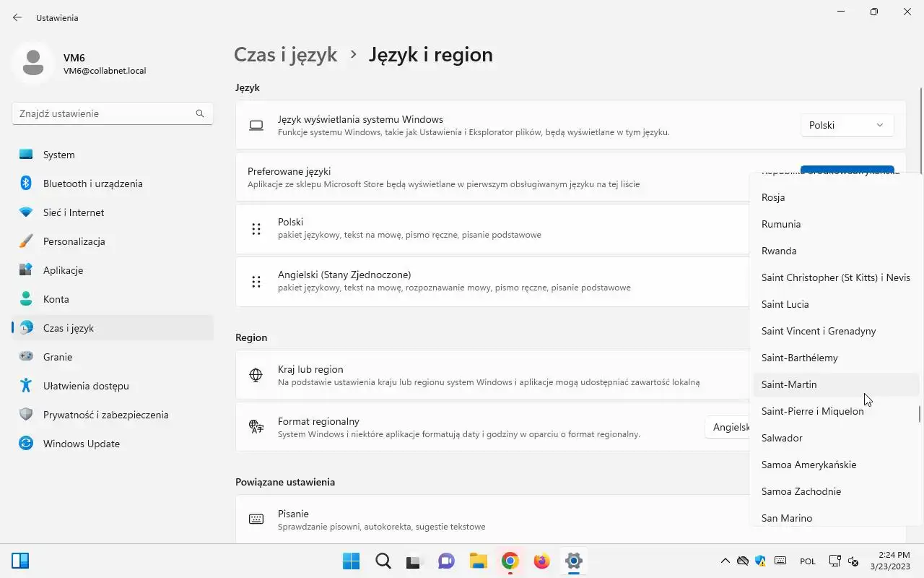Open File Explorer from taskbar
Viewport: 924px width, 578px height.
(478, 561)
